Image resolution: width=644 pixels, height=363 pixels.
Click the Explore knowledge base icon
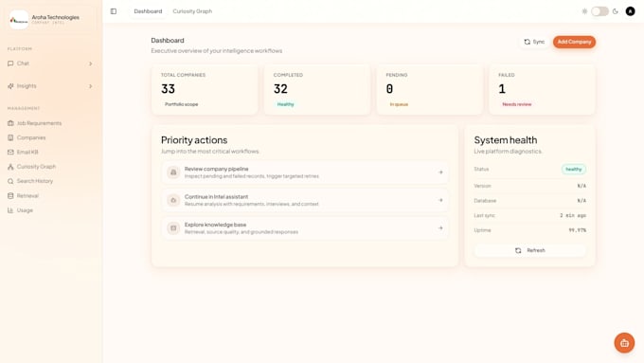pyautogui.click(x=173, y=228)
